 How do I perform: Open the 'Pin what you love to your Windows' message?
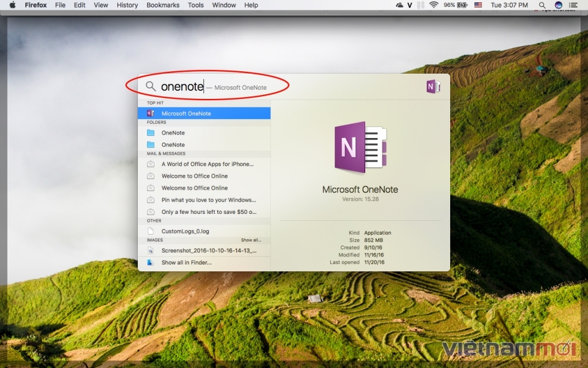pos(204,200)
